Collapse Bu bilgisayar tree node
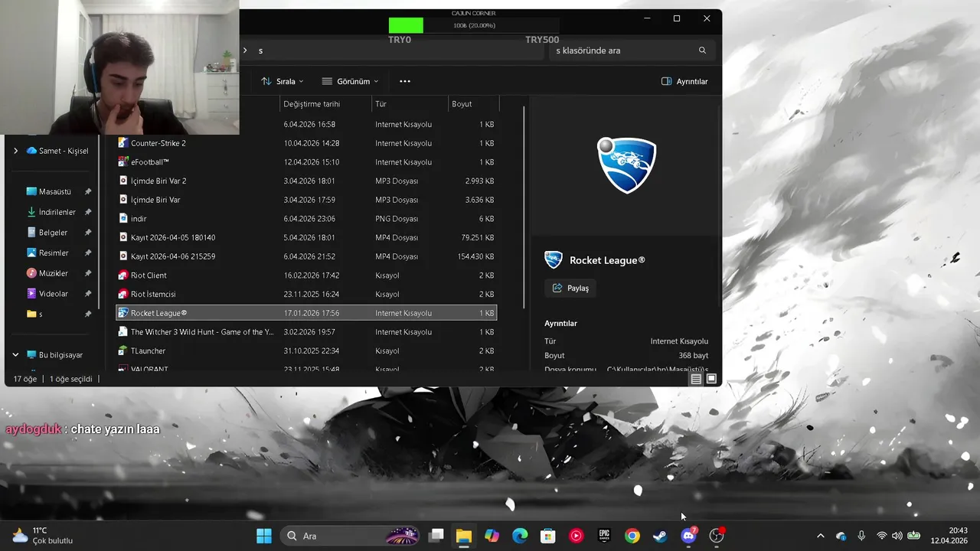The image size is (980, 551). 15,355
